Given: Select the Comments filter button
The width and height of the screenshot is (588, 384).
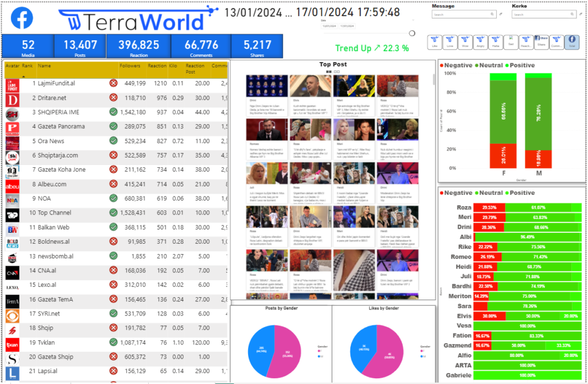Looking at the screenshot, I should tap(556, 42).
